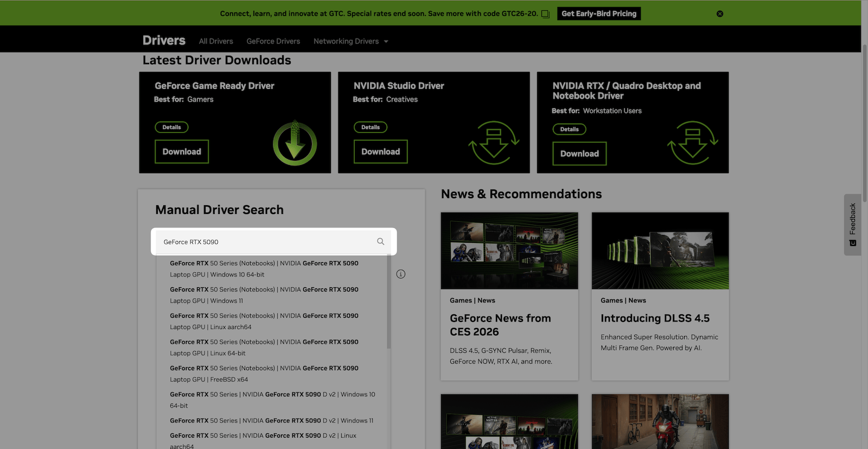This screenshot has width=868, height=449.
Task: Click the suggestions list scrollbar
Action: pos(389,301)
